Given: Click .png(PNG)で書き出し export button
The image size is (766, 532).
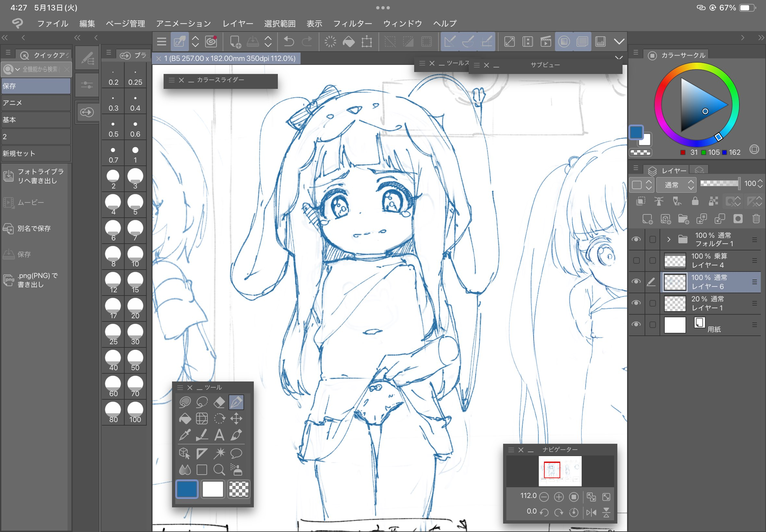Looking at the screenshot, I should click(37, 280).
